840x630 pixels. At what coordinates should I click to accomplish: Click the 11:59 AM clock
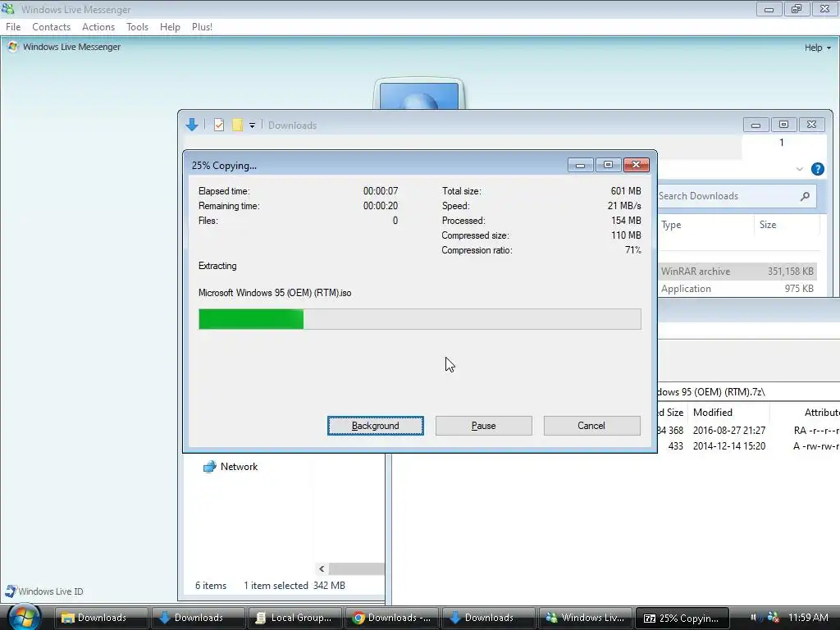(808, 617)
